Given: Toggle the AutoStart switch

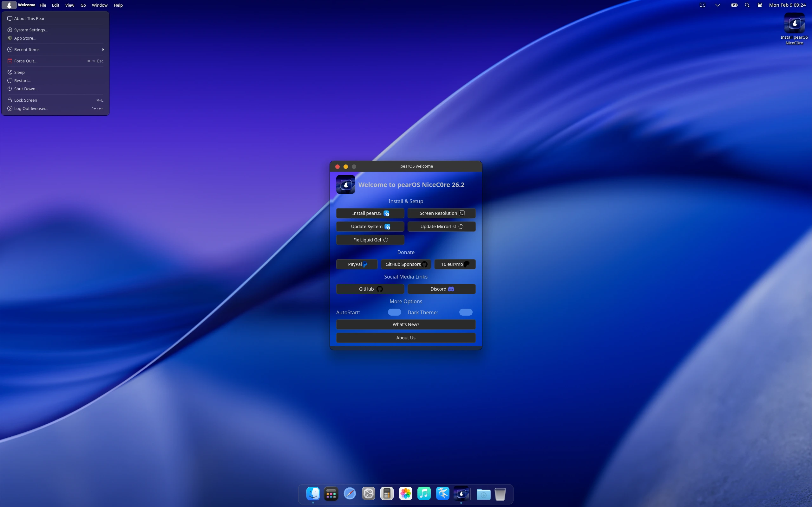Looking at the screenshot, I should [394, 312].
